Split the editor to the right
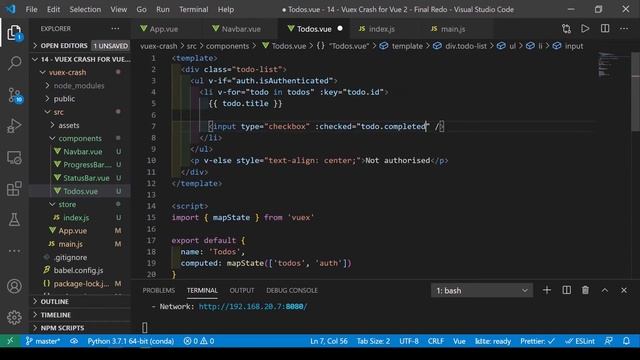Image resolution: width=640 pixels, height=360 pixels. [x=605, y=29]
